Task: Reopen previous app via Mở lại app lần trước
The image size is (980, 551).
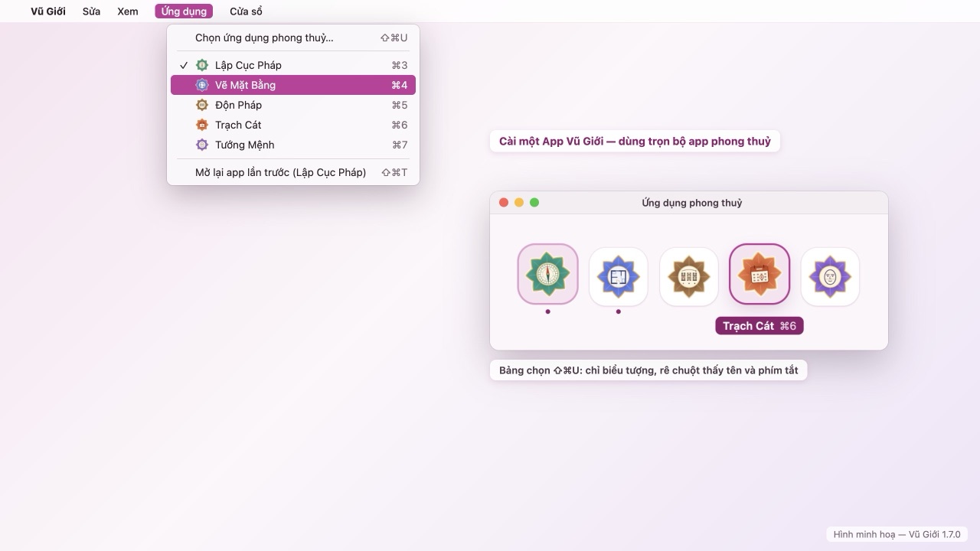Action: pos(293,172)
